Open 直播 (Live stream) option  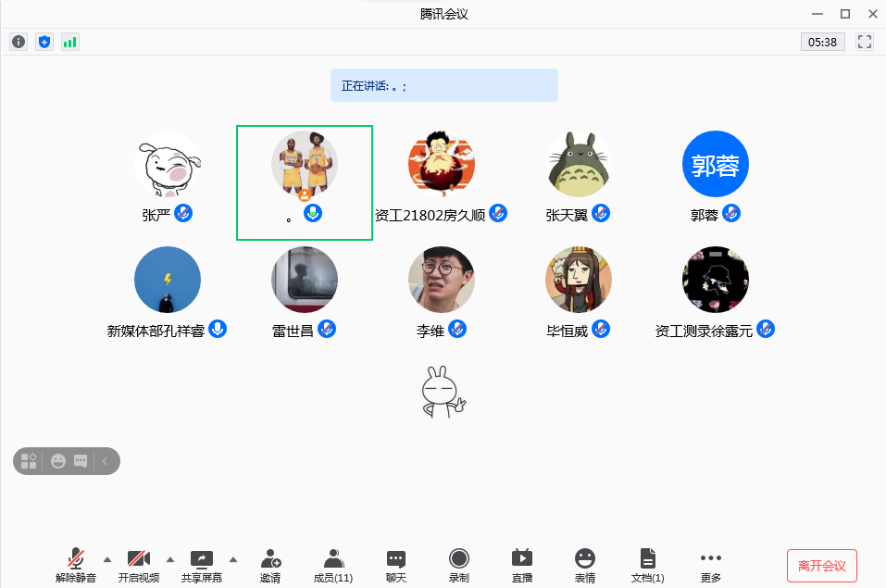pyautogui.click(x=522, y=565)
